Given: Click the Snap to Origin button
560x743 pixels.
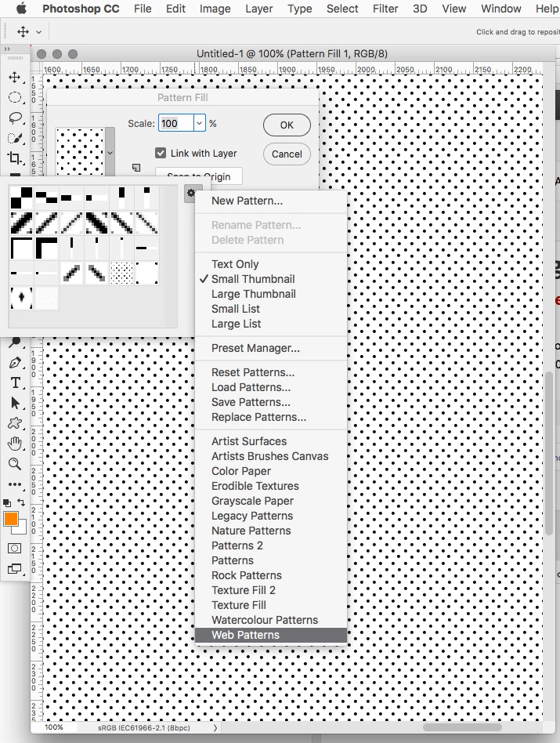Looking at the screenshot, I should click(x=199, y=176).
